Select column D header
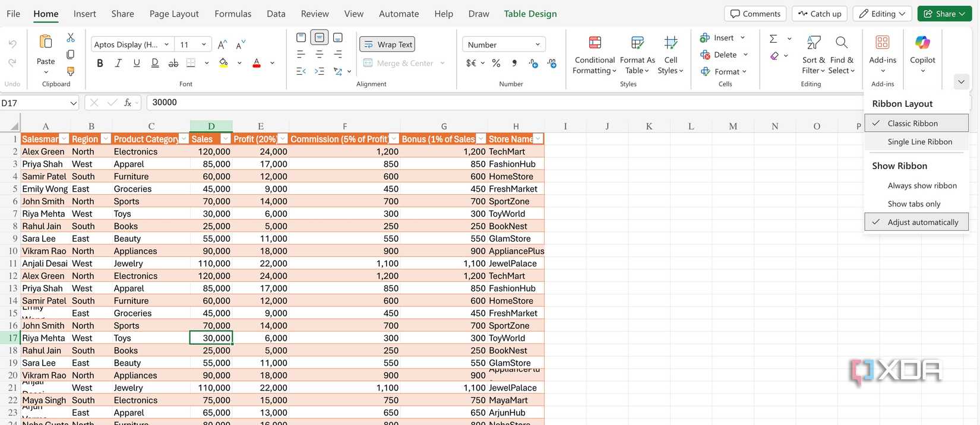 tap(211, 126)
